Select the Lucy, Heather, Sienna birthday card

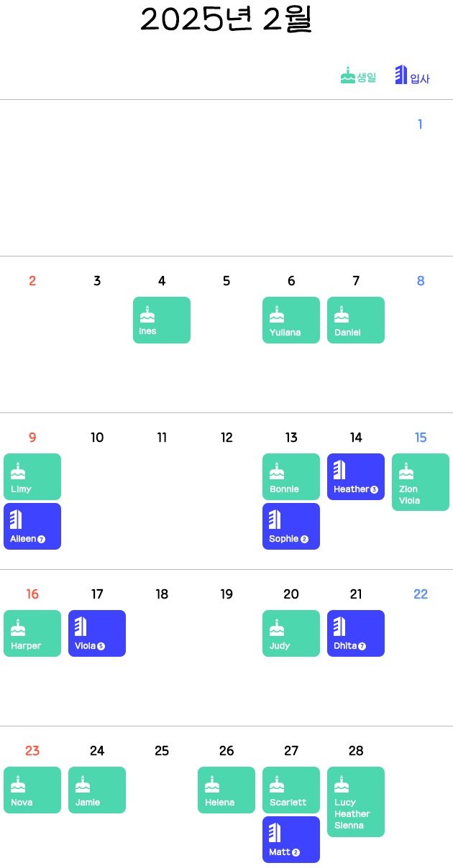pos(356,802)
